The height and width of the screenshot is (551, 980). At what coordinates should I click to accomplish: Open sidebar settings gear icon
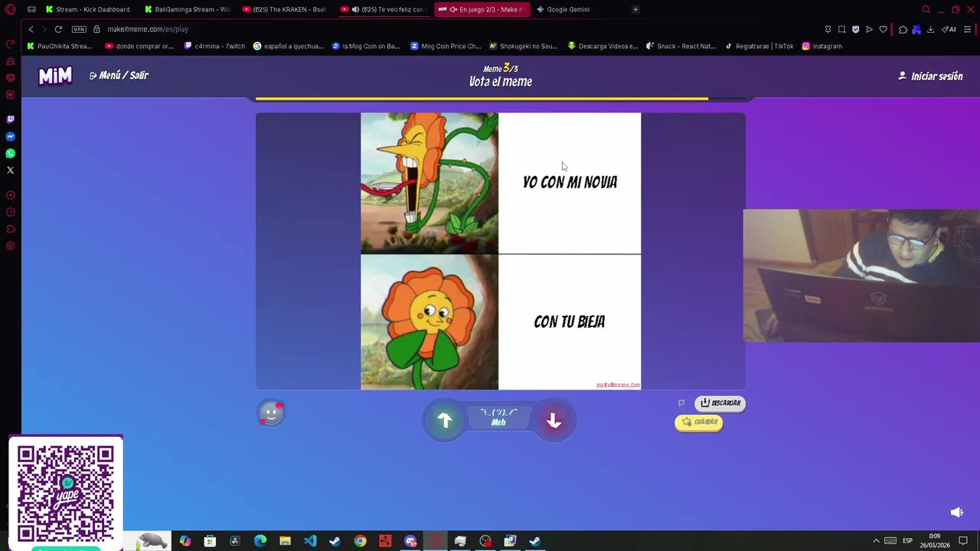pos(11,246)
